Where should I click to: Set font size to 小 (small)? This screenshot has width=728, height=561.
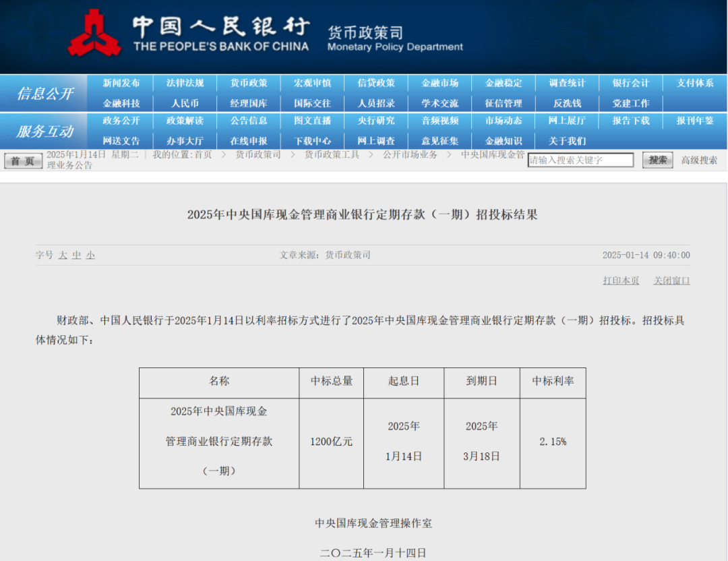pos(90,256)
